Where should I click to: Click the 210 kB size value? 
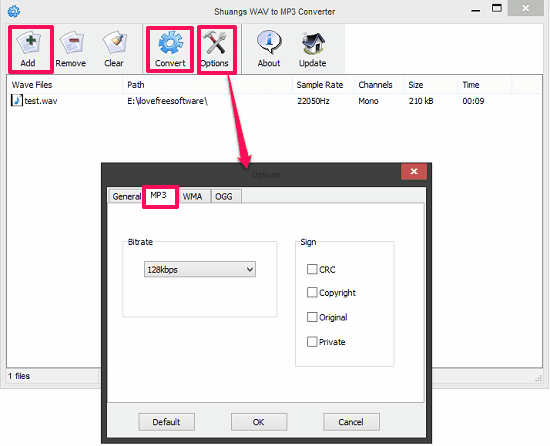click(x=421, y=101)
